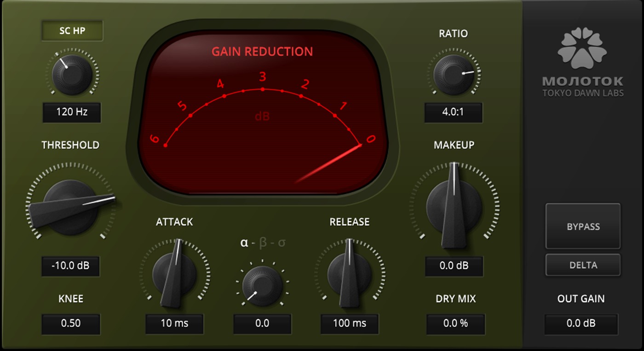
Task: Click the DRY MIX 0.0 % field
Action: 455,324
